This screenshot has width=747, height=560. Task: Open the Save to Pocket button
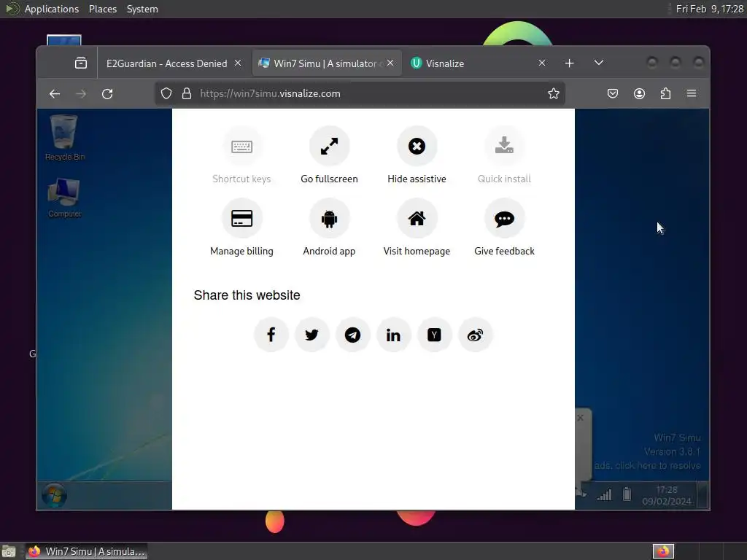(x=613, y=94)
